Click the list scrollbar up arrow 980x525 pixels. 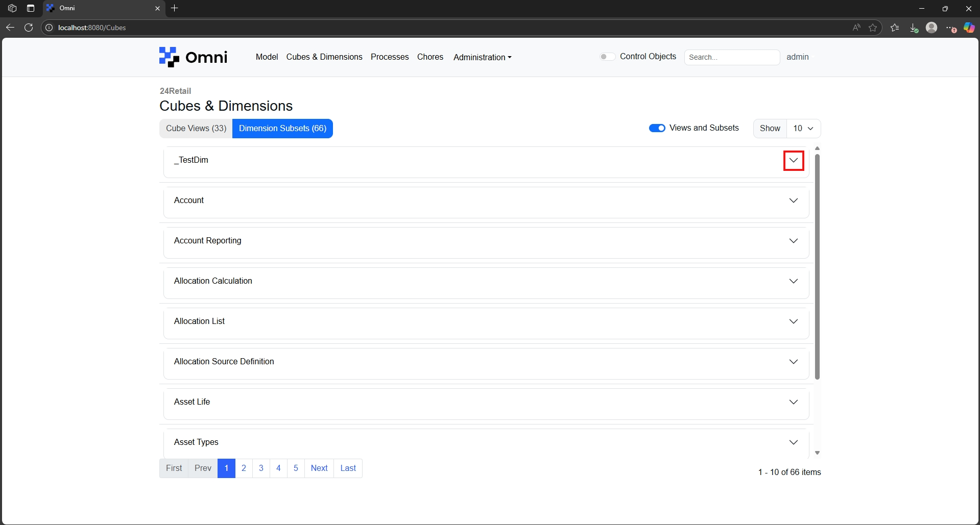pos(817,148)
